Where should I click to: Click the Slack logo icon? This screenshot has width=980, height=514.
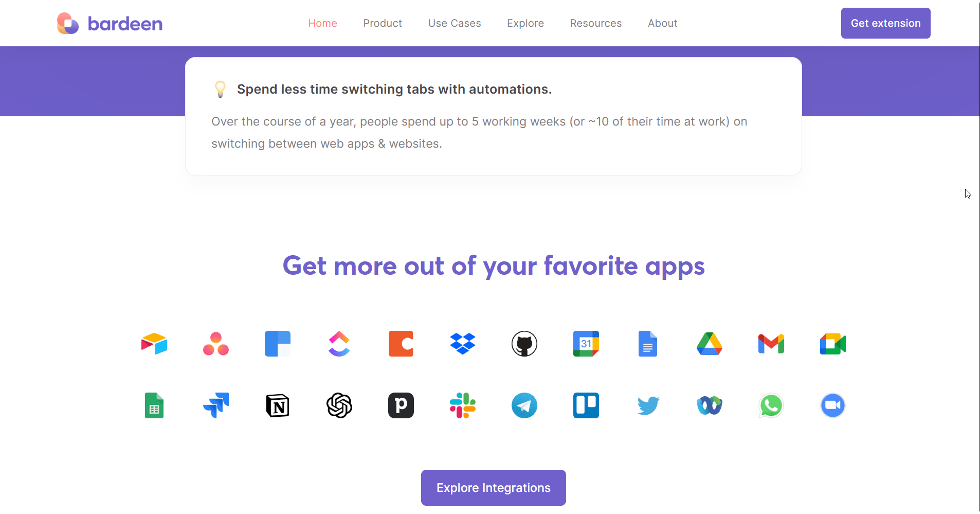[x=463, y=405]
